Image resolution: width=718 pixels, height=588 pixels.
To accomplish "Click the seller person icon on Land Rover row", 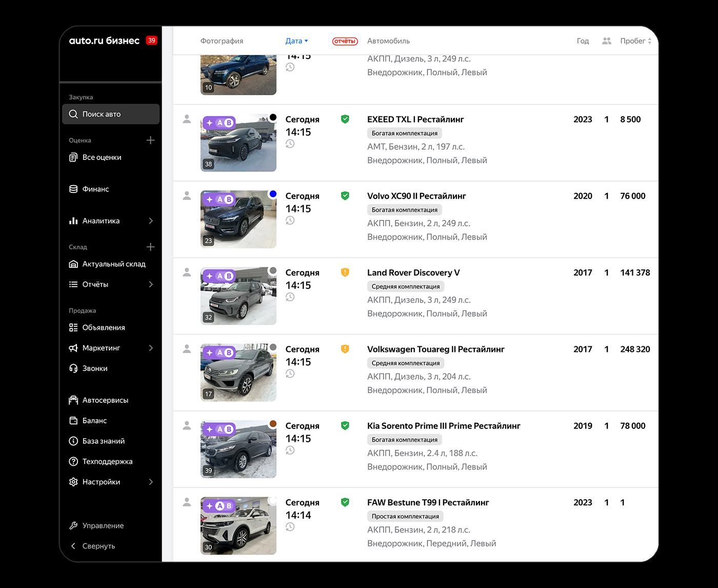I will pyautogui.click(x=187, y=272).
